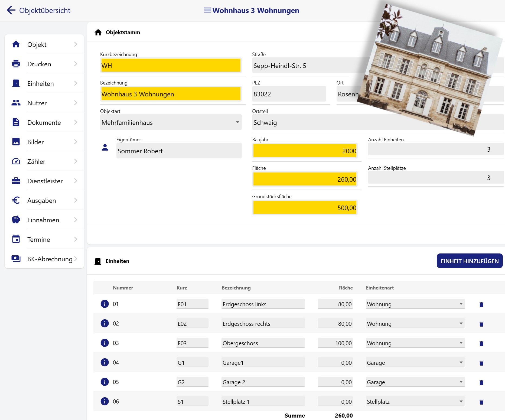
Task: Delete unit Obergeschoss with trash icon
Action: (481, 344)
